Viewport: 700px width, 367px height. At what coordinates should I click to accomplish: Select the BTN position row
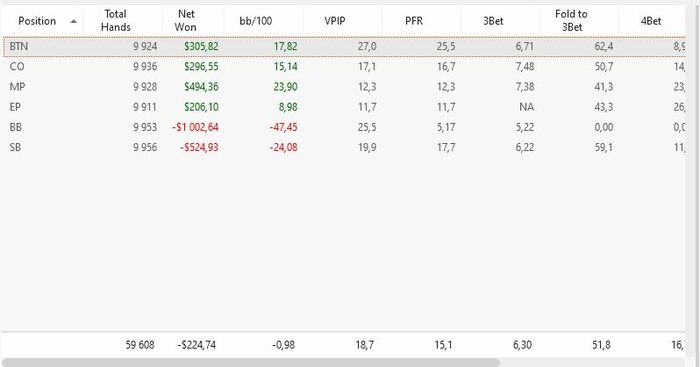pyautogui.click(x=344, y=46)
